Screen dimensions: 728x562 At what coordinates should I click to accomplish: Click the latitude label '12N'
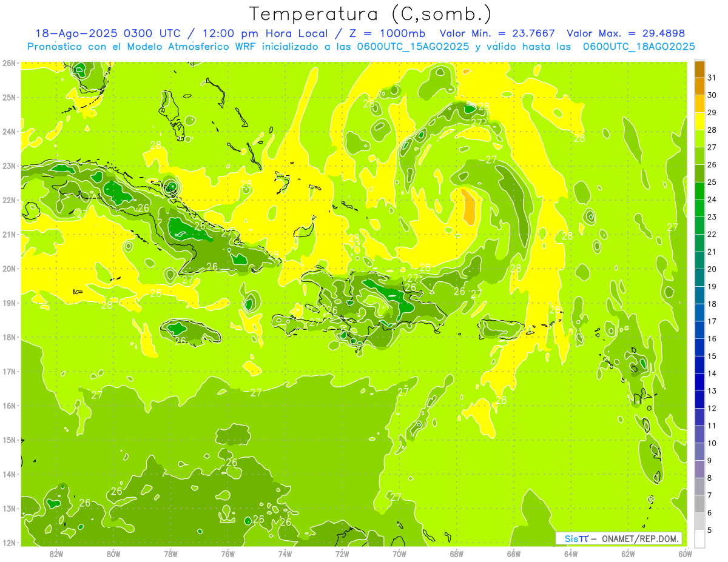coord(9,543)
